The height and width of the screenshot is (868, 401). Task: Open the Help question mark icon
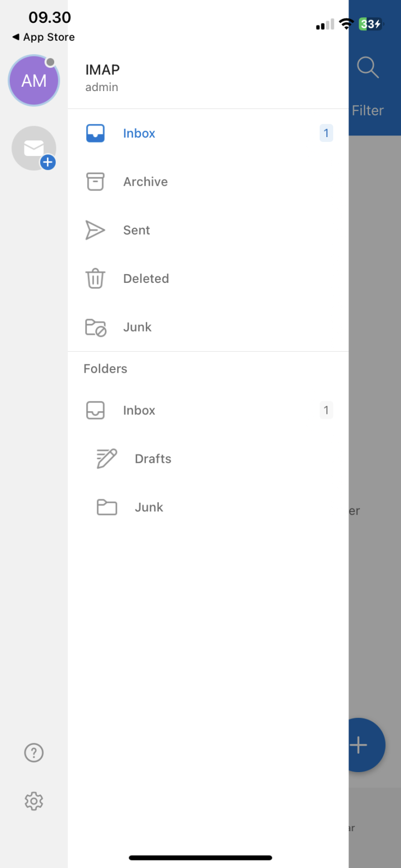[34, 753]
